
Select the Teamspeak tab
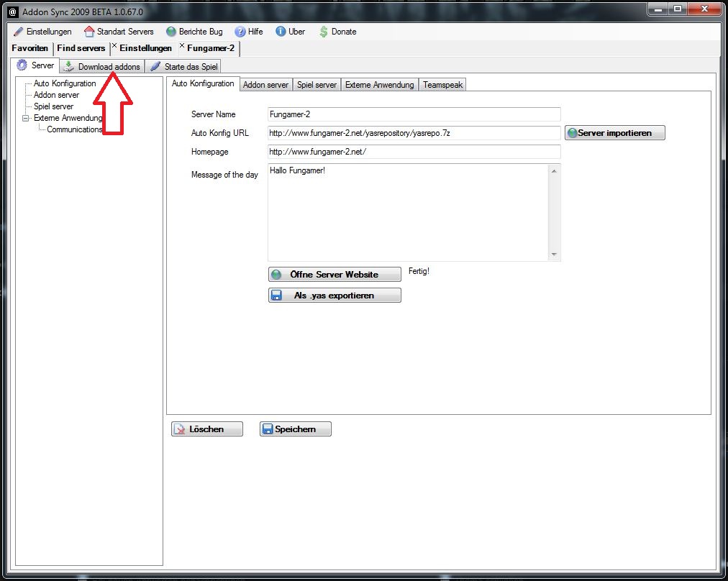pyautogui.click(x=443, y=85)
